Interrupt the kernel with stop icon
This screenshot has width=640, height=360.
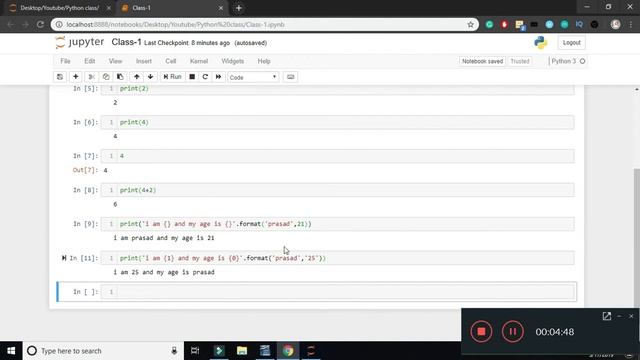[192, 77]
